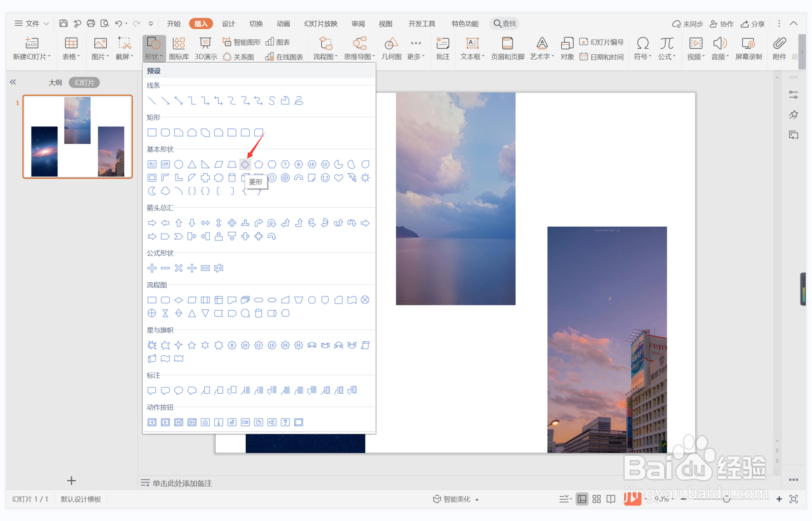Select the five-point star shape
This screenshot has width=812, height=521.
[192, 345]
